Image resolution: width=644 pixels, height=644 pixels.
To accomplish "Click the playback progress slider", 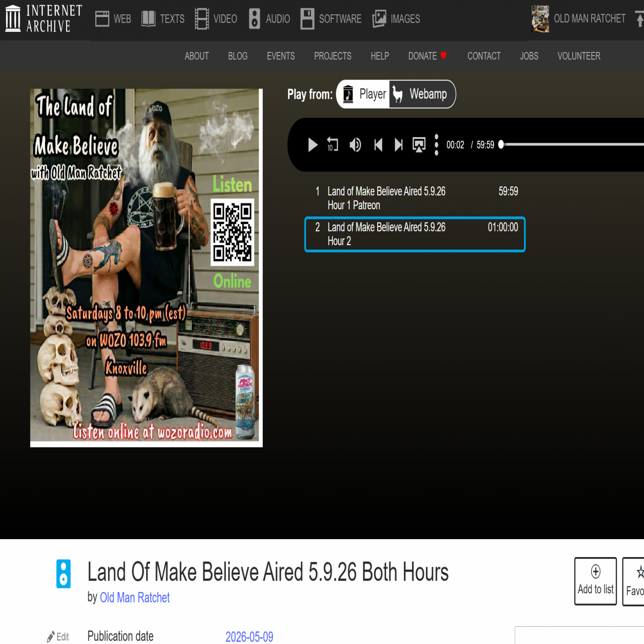I will pos(571,144).
